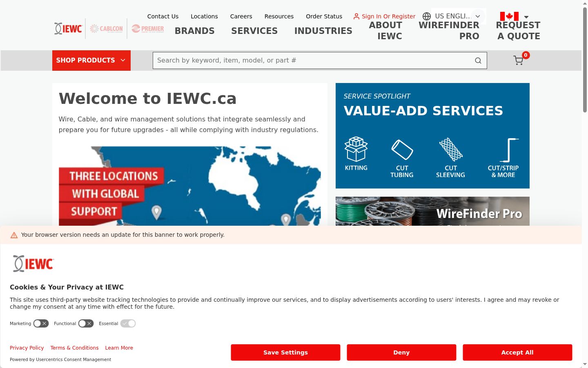Click the Order Status link

click(324, 16)
